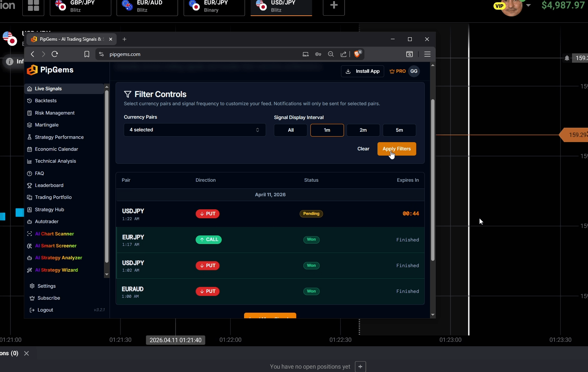Click the 00:44 expiry countdown
588x372 pixels.
[411, 214]
